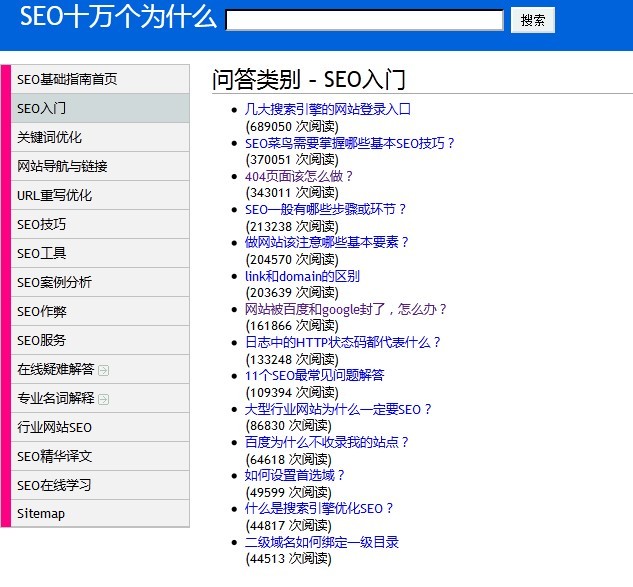Click the (203639 次阅读) read count
Screen dimensions: 633x587
tap(292, 293)
